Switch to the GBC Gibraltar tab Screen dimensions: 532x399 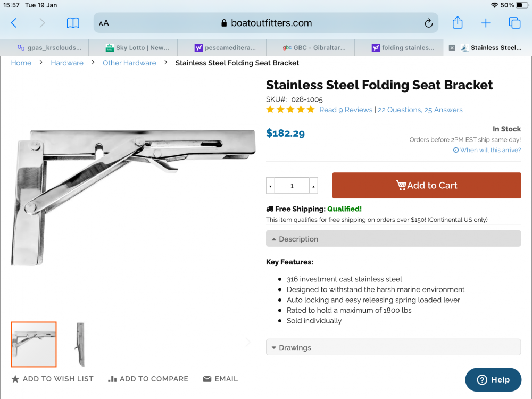[x=314, y=48]
